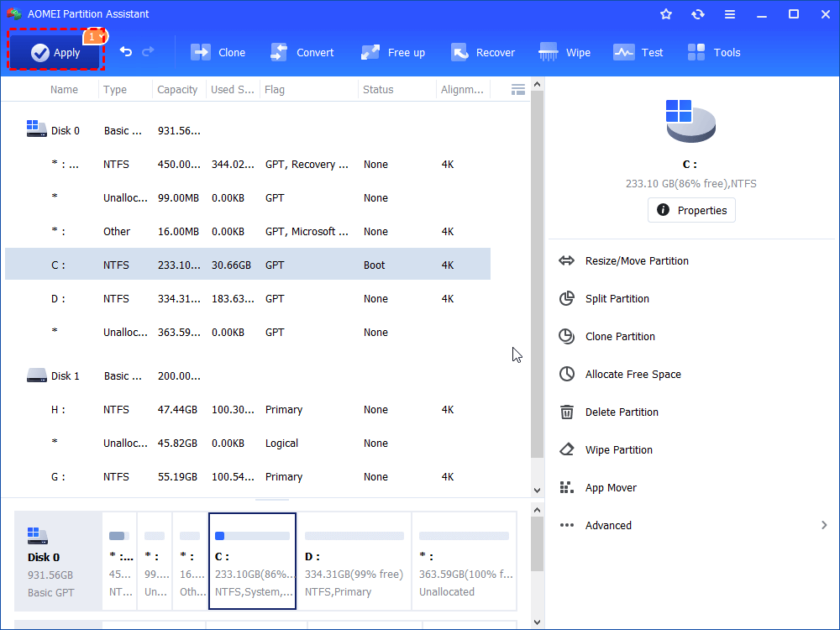Choose Delete Partition text option
This screenshot has height=630, width=840.
coord(622,412)
